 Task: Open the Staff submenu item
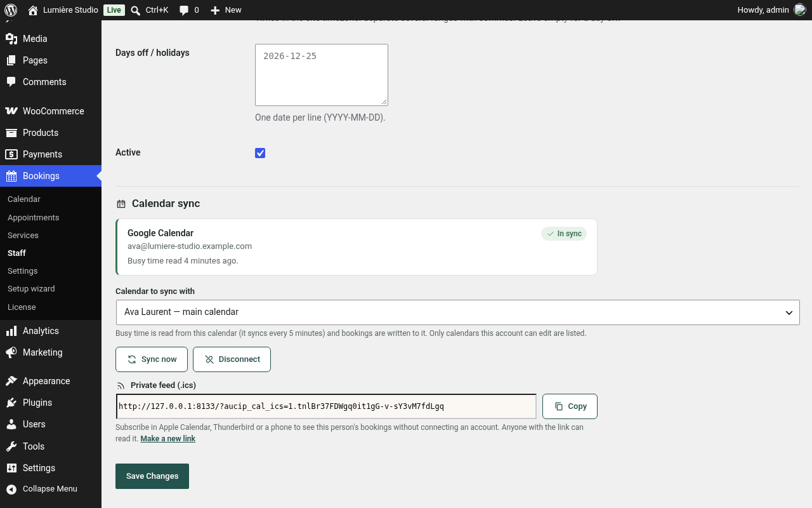tap(51, 253)
